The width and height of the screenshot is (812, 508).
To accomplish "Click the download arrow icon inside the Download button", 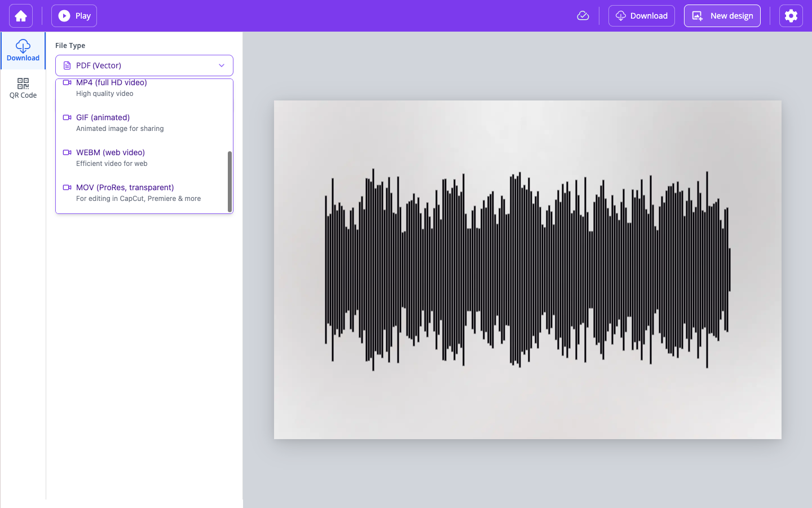I will tap(620, 15).
